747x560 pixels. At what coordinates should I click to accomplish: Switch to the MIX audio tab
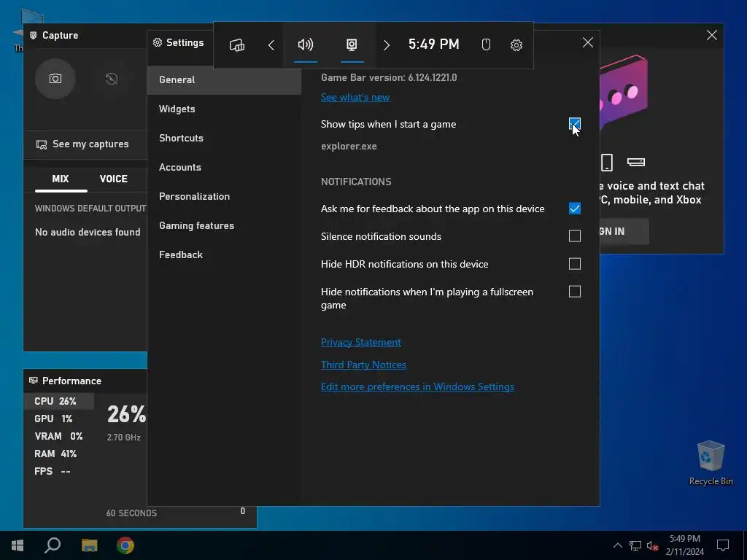point(61,179)
